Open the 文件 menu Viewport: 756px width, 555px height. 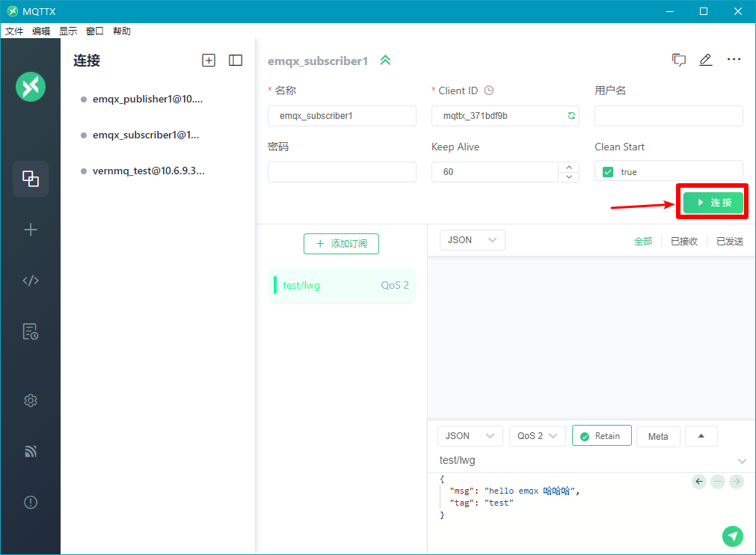pyautogui.click(x=14, y=31)
